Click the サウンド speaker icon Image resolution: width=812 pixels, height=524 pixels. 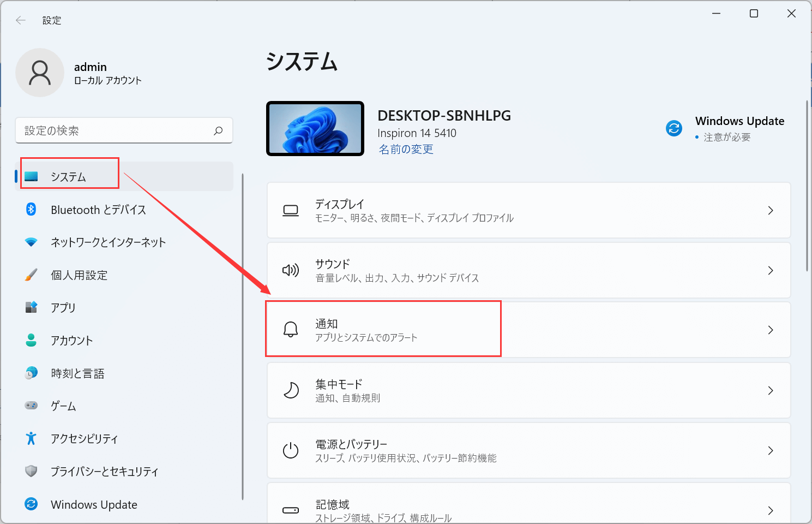[x=291, y=270]
